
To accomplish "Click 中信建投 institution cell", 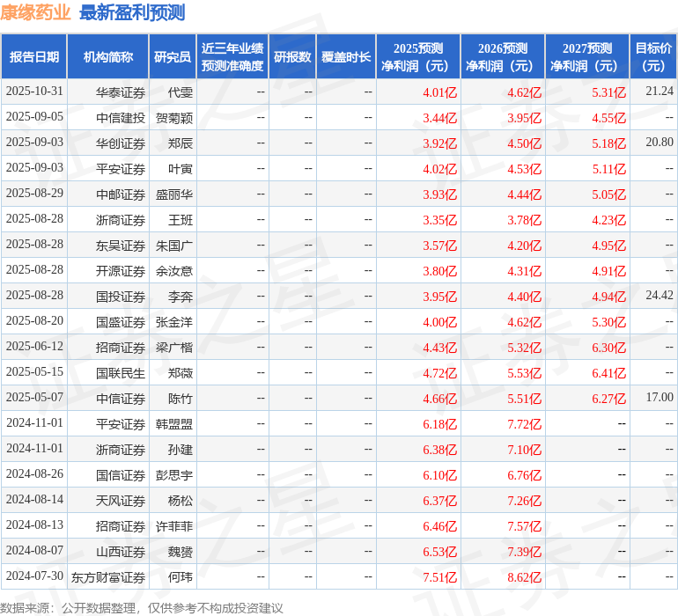I will tap(121, 118).
